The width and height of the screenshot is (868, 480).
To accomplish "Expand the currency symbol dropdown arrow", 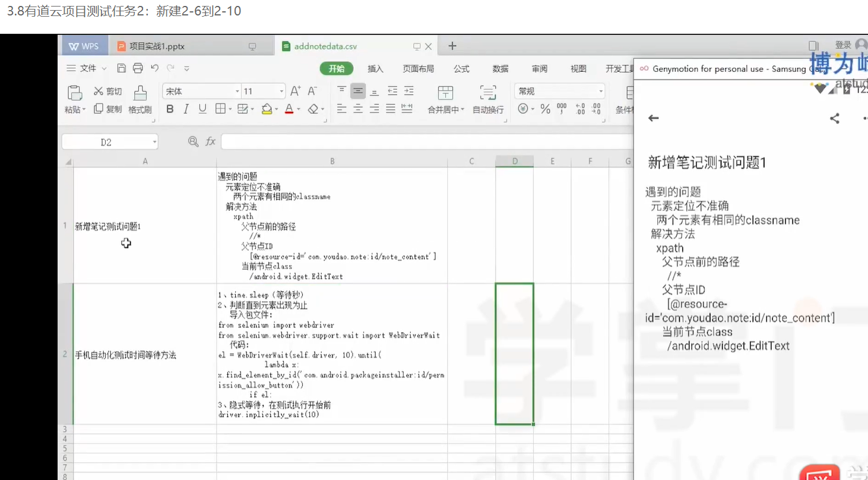I will [533, 109].
